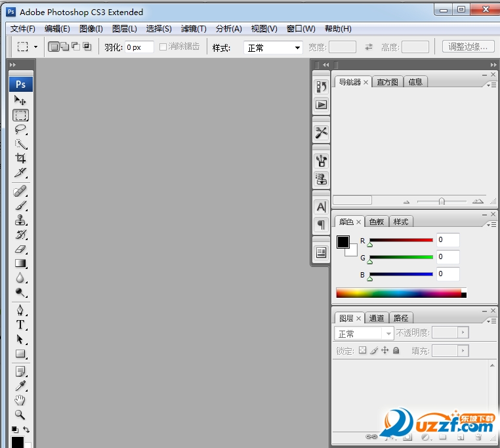Select the Crop tool
This screenshot has width=500, height=448.
20,158
